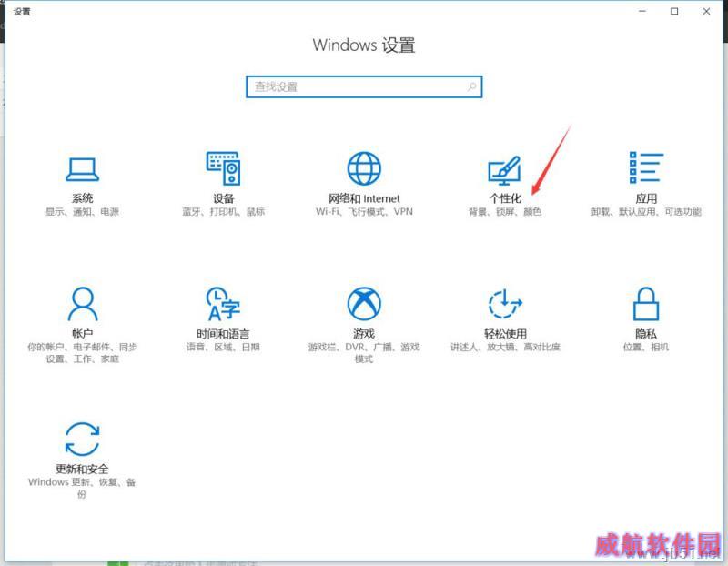
Task: Select the 更新和安全 label
Action: [82, 469]
